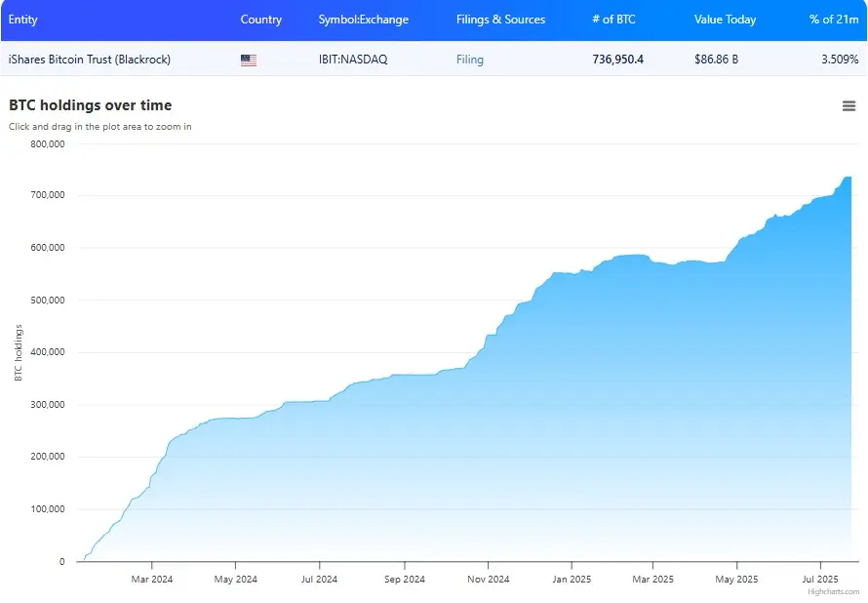Click the BTC holdings over time title
Screen dimensions: 868x603
(91, 105)
